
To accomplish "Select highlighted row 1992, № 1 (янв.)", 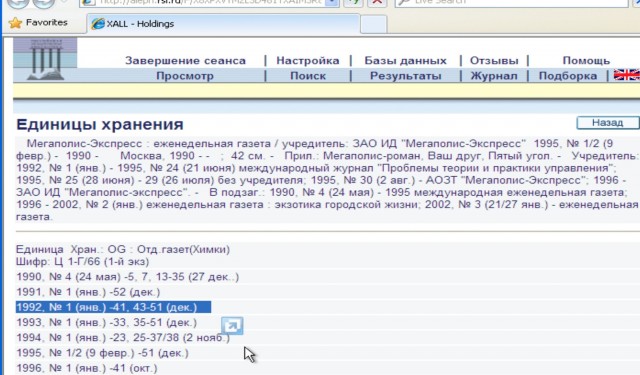I will (x=113, y=307).
